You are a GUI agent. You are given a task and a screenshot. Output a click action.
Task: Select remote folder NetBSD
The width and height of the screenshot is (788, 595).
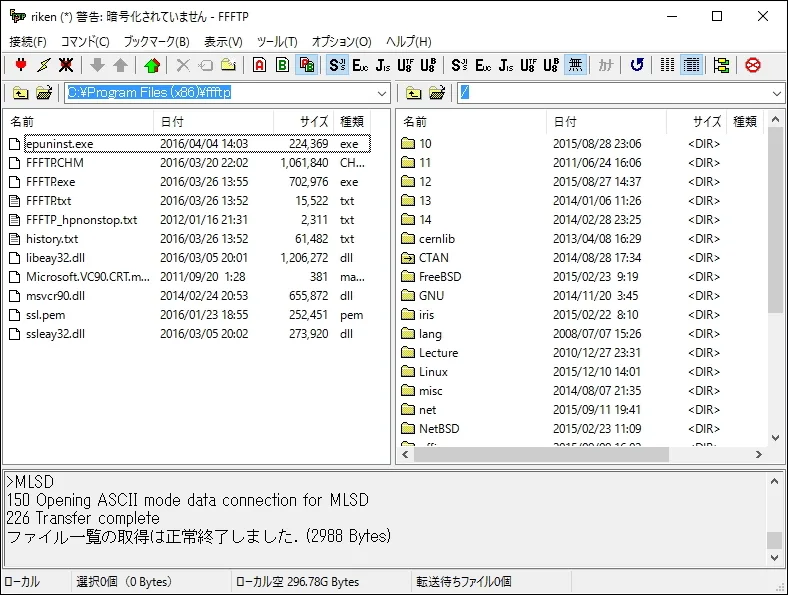(x=439, y=429)
